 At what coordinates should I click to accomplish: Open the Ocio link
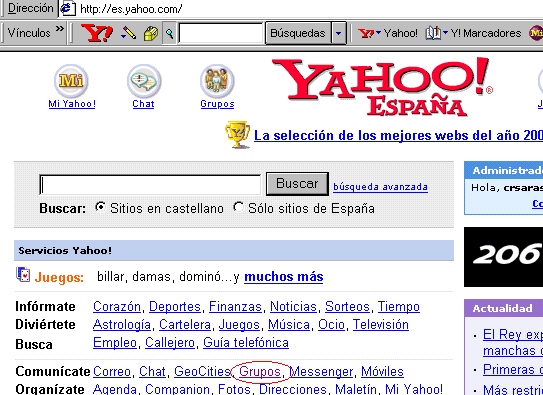[x=331, y=325]
